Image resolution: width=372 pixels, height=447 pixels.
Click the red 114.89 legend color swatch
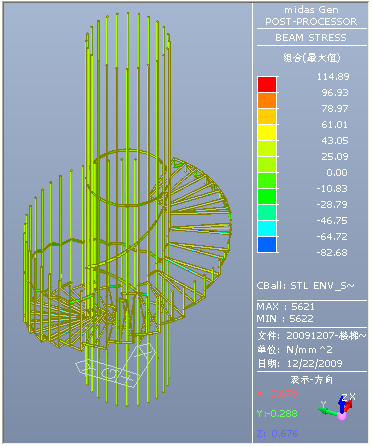[267, 84]
